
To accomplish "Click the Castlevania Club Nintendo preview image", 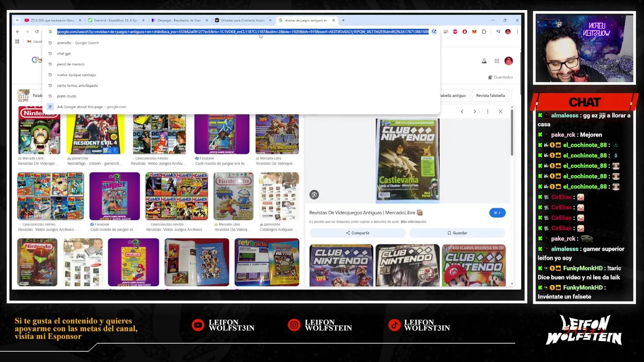I will (x=408, y=160).
